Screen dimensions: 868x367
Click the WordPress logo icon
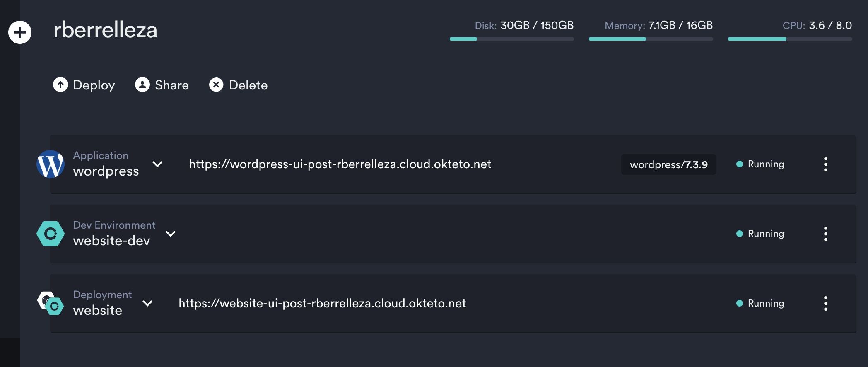(51, 164)
